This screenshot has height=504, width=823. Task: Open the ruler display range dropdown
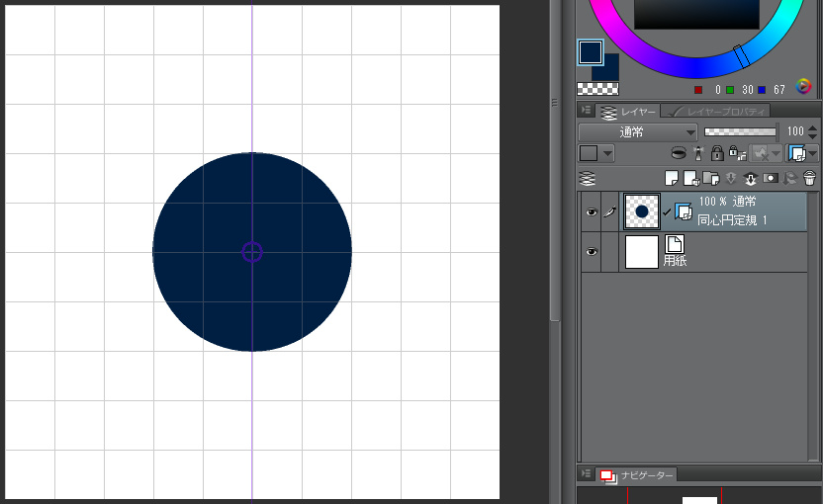tap(813, 153)
